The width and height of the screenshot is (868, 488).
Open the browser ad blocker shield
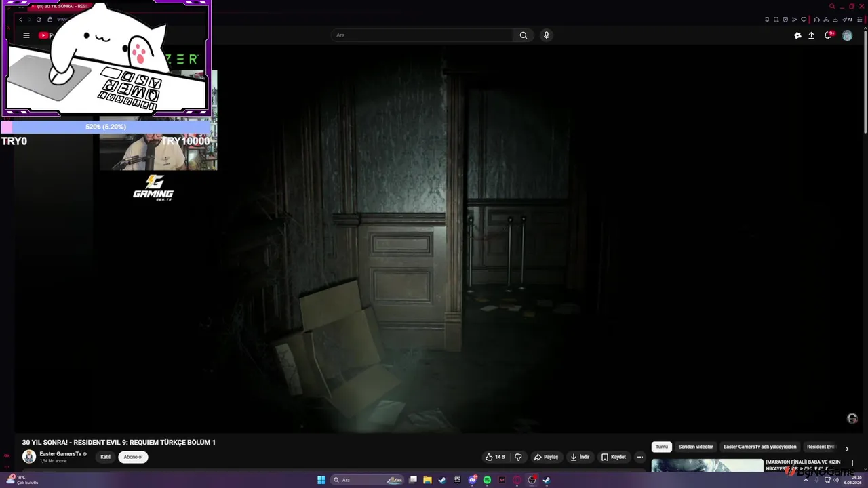tap(785, 20)
